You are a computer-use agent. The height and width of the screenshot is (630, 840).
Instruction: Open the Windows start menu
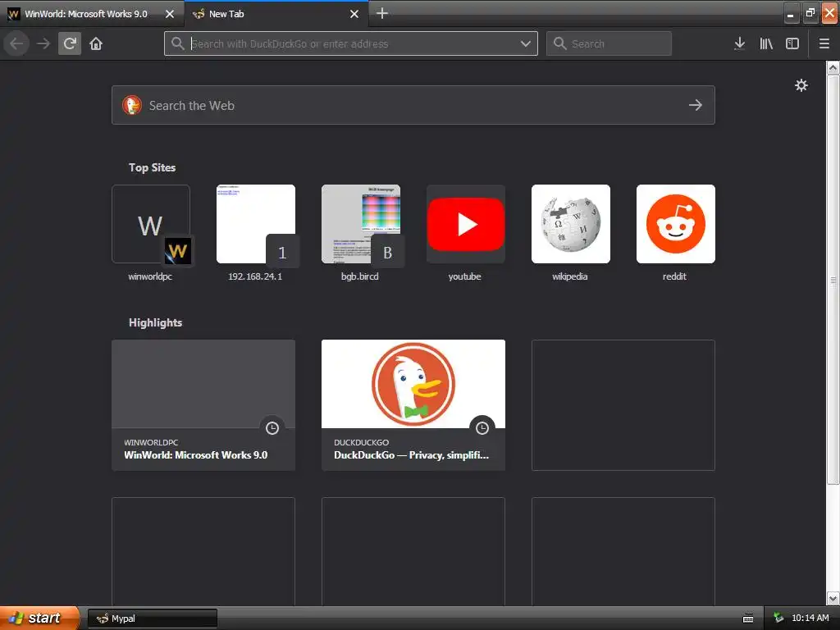pos(39,619)
